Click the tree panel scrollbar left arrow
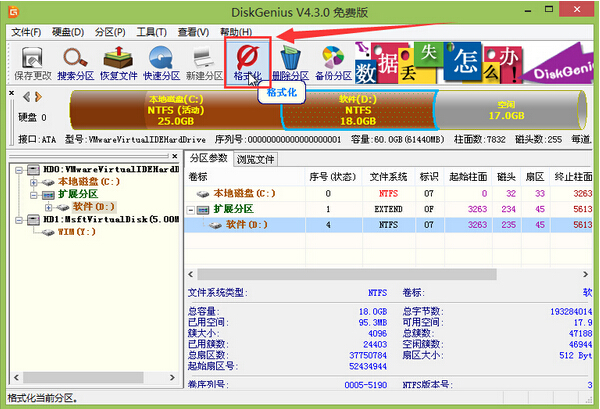This screenshot has width=600, height=409. (16, 377)
